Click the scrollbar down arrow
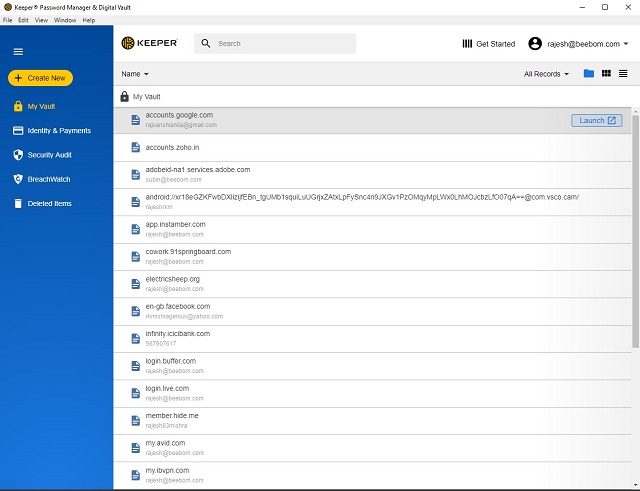 (636, 484)
